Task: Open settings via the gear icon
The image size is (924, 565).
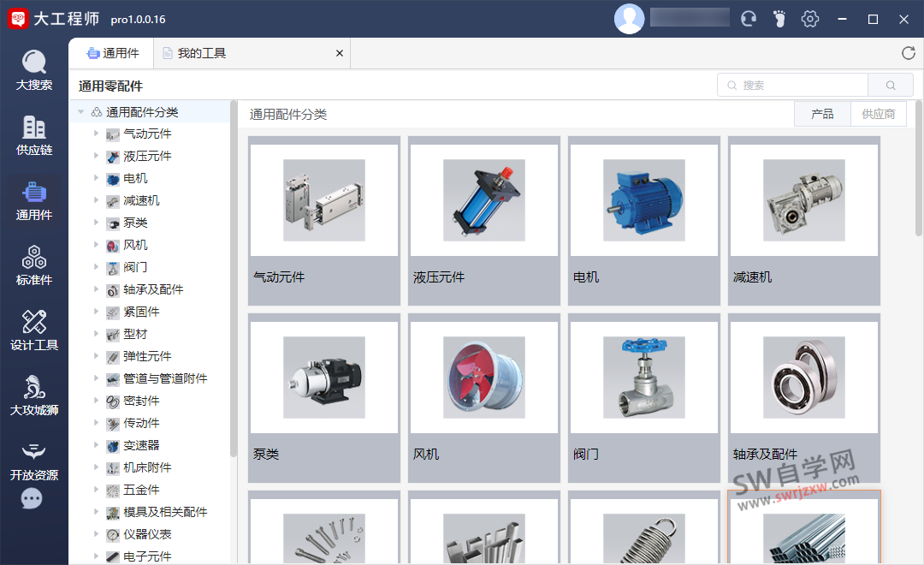Action: [x=810, y=18]
